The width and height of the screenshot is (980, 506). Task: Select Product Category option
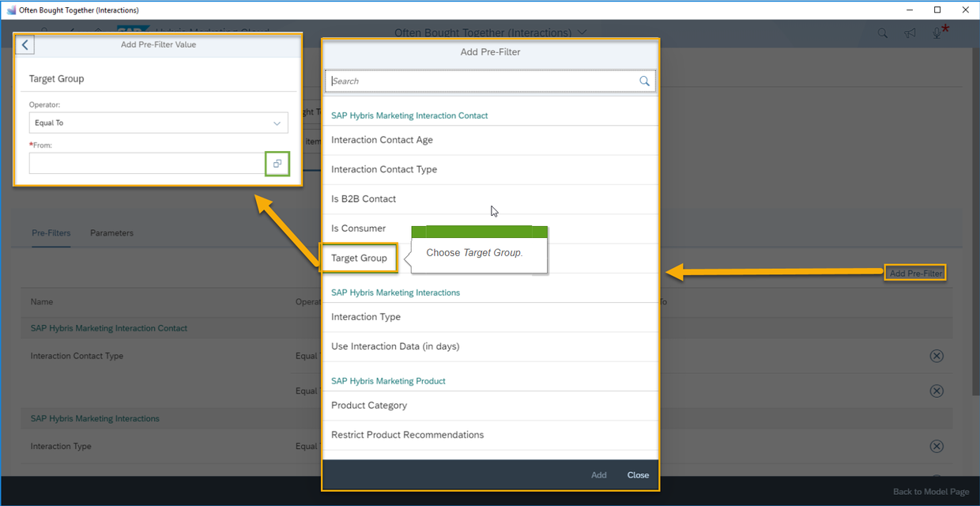[x=490, y=406]
